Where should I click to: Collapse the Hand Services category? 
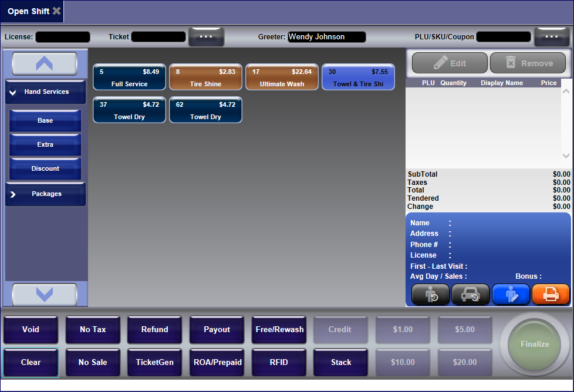[46, 92]
